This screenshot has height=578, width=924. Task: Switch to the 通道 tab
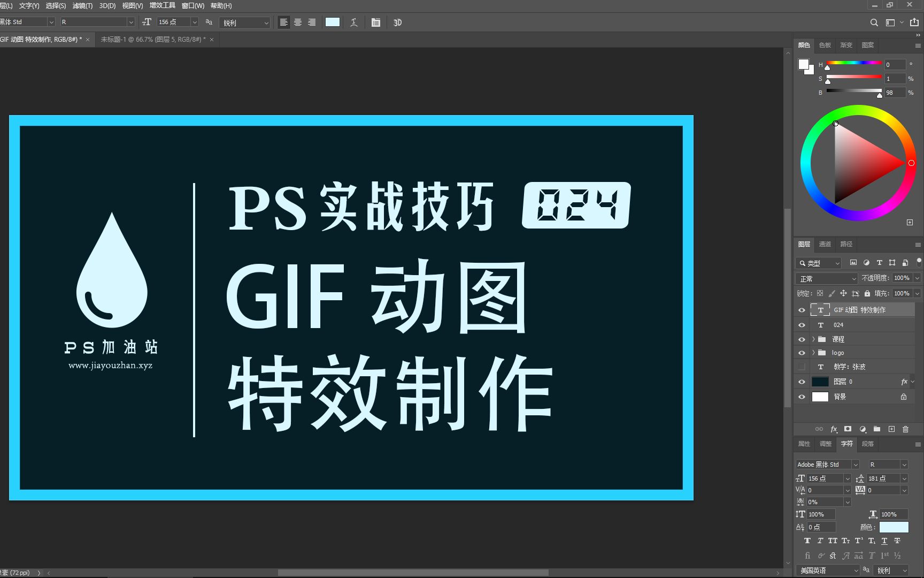click(825, 244)
